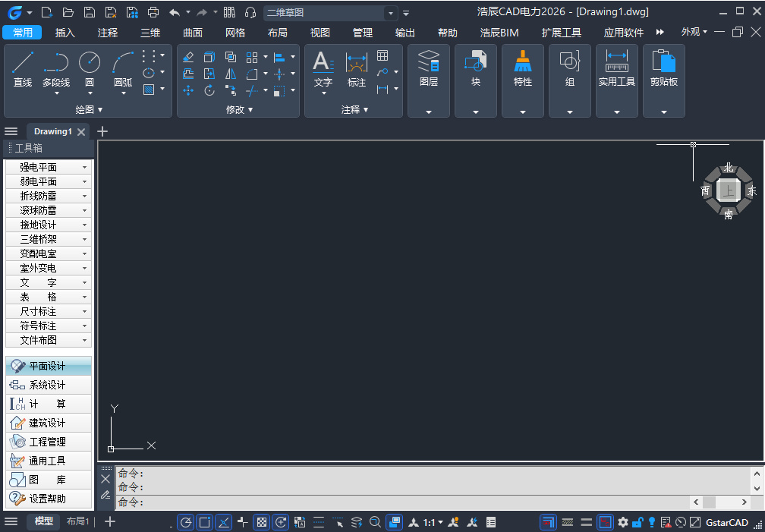This screenshot has height=532, width=765.
Task: Click the mirror tool icon
Action: pos(231,74)
